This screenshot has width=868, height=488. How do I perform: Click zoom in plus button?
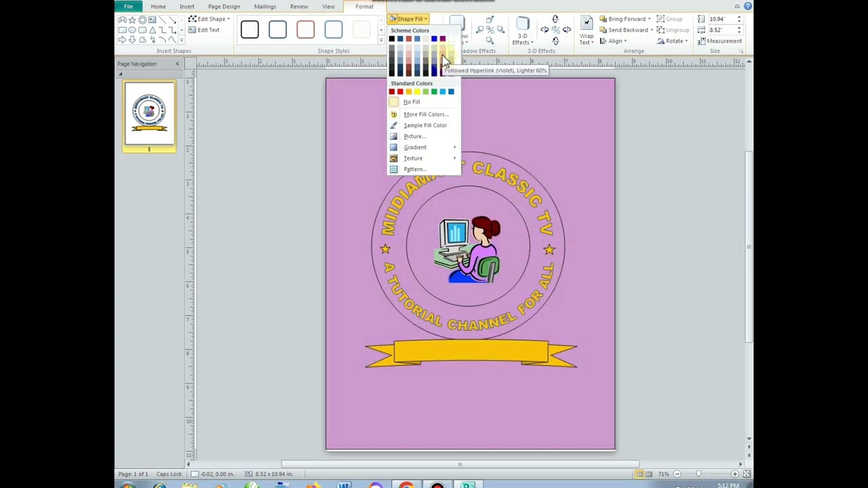tap(735, 474)
